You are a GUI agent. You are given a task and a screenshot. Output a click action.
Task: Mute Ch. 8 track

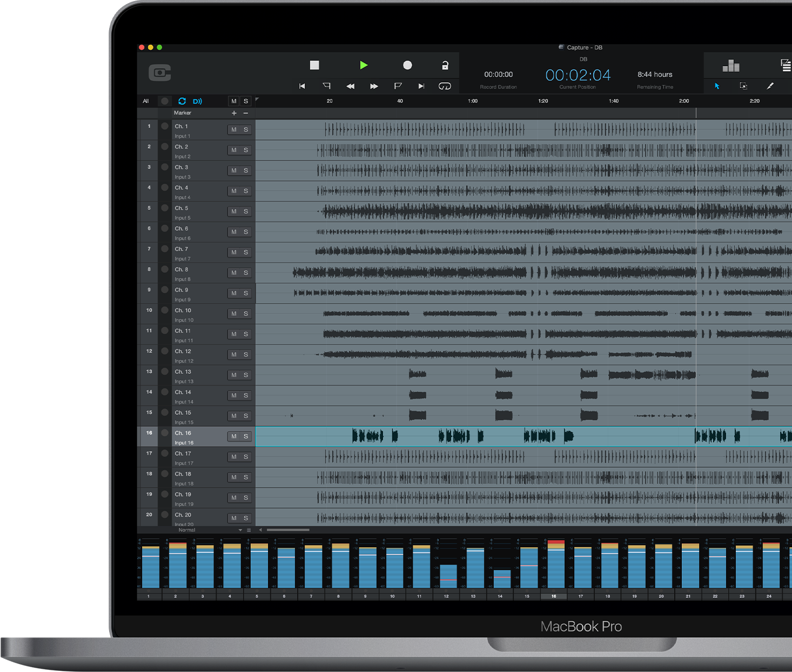(234, 273)
